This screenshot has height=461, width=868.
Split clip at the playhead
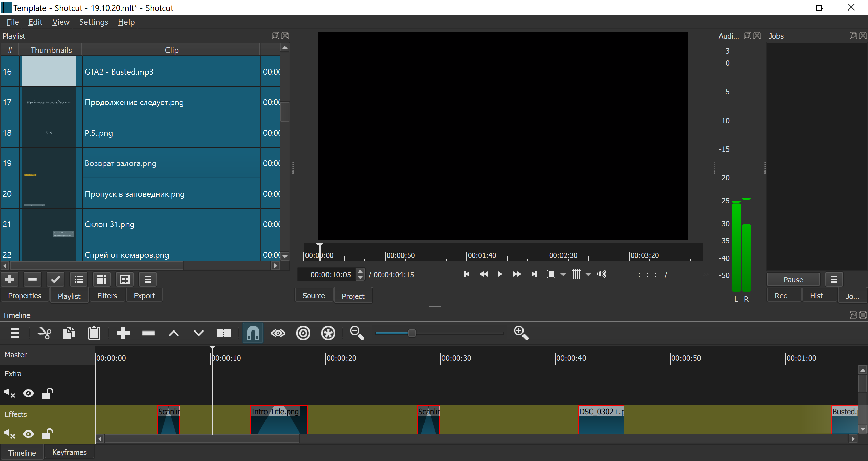(224, 333)
